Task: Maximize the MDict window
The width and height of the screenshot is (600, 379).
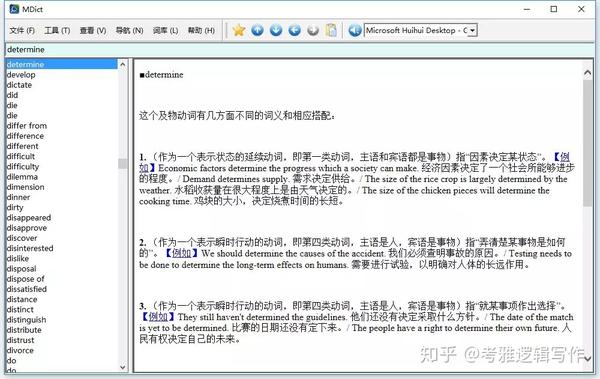Action: [x=554, y=9]
